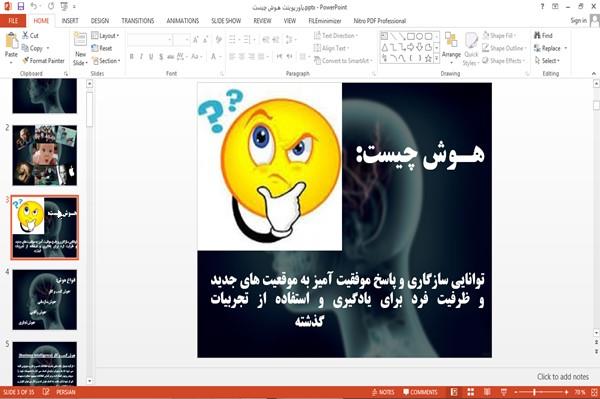
Task: Open the Nitro PDF Professional tab
Action: tap(380, 21)
